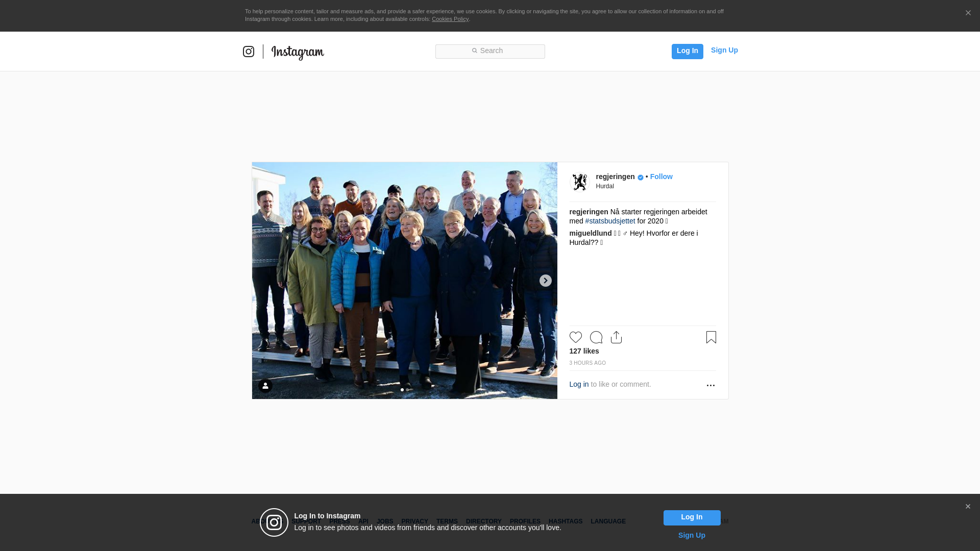Screen dimensions: 980x551
Task: Open the PRIVACY footer link
Action: click(x=414, y=521)
